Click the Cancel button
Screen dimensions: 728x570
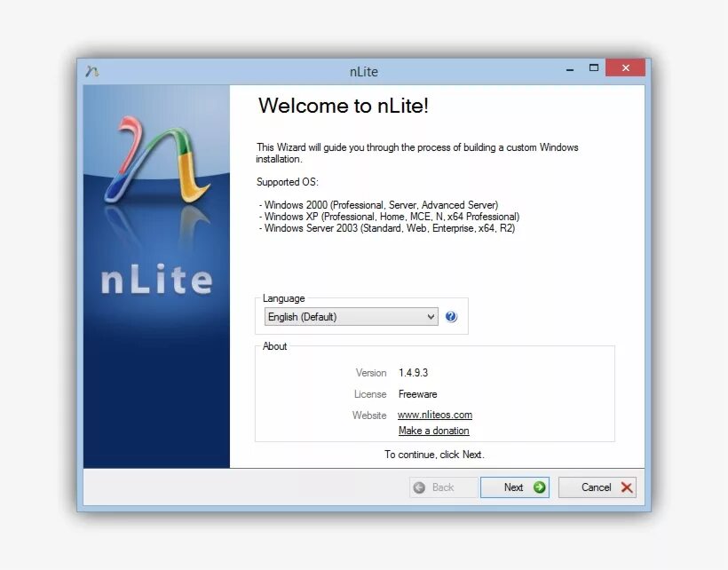point(597,487)
